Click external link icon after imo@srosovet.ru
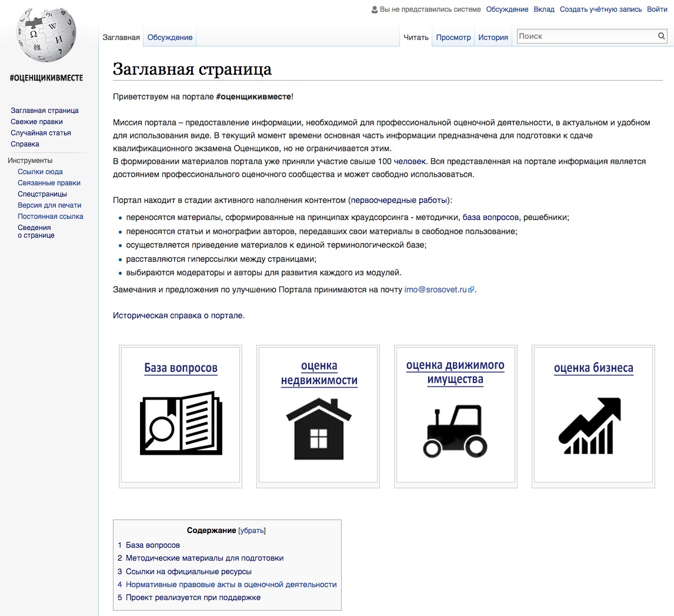Screen dimensions: 674x616 point(471,289)
